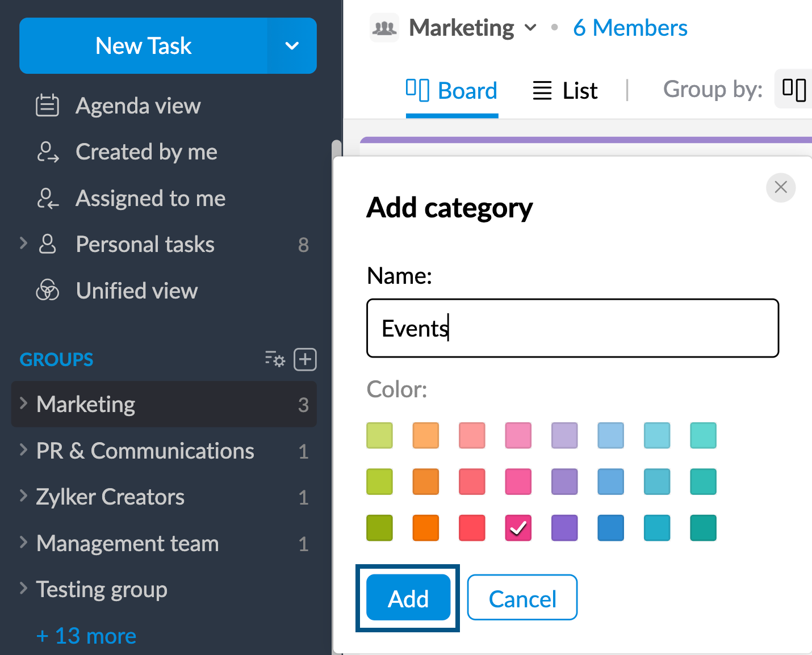This screenshot has height=655, width=812.
Task: Open the Marketing header dropdown chevron
Action: (x=530, y=28)
